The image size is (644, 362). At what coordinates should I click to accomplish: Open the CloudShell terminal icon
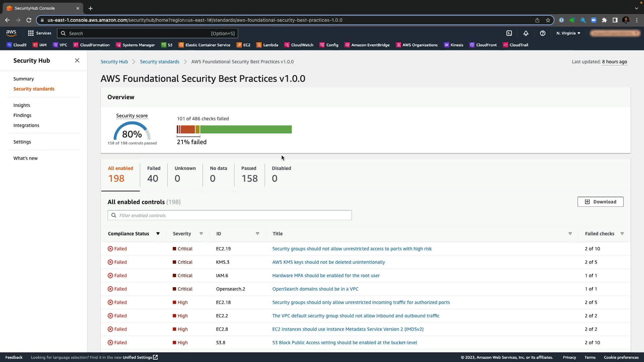(x=509, y=33)
